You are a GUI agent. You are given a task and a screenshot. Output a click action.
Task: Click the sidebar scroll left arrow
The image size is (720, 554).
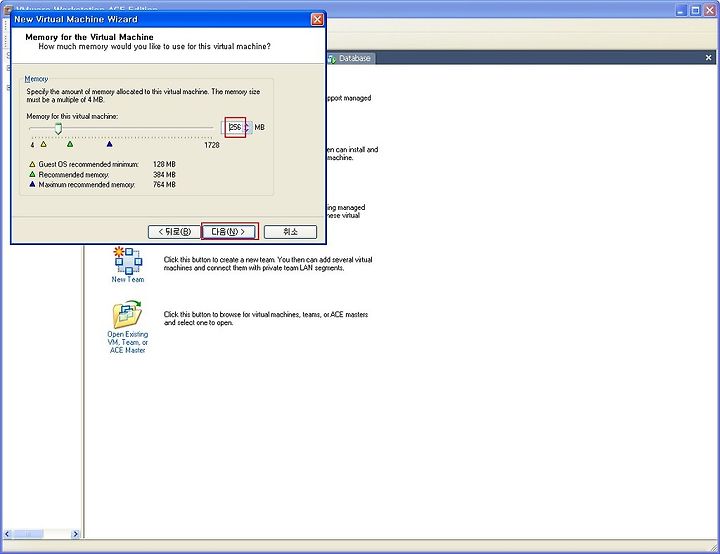pyautogui.click(x=7, y=534)
